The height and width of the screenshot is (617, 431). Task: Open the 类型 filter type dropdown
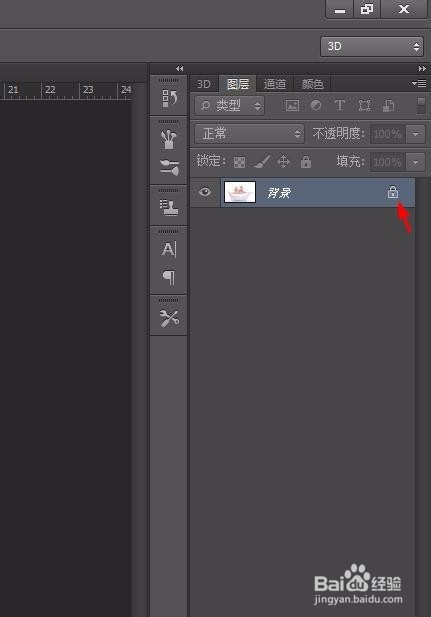229,105
